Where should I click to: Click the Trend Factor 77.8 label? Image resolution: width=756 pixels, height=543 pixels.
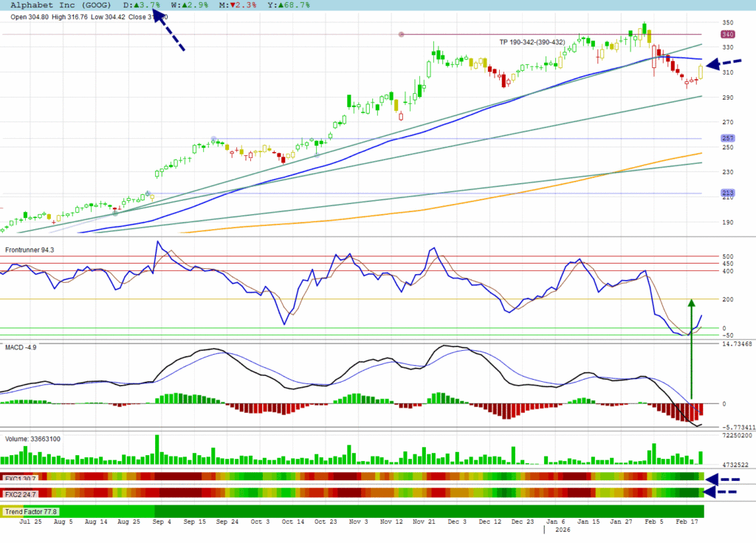pyautogui.click(x=31, y=511)
